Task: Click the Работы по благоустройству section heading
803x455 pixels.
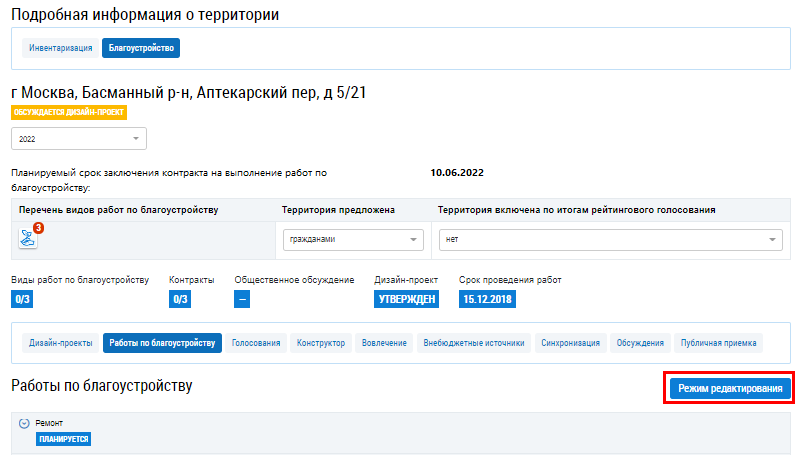Action: tap(102, 386)
